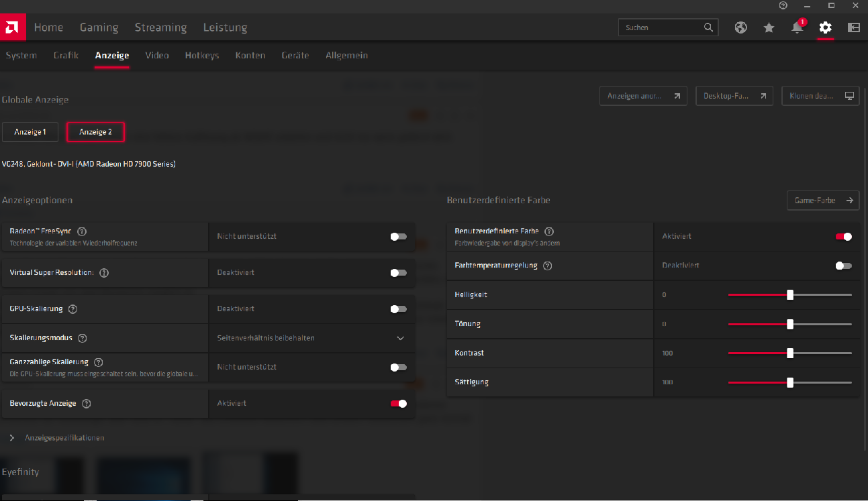
Task: Click Anzeigen anordnen button
Action: [x=643, y=96]
